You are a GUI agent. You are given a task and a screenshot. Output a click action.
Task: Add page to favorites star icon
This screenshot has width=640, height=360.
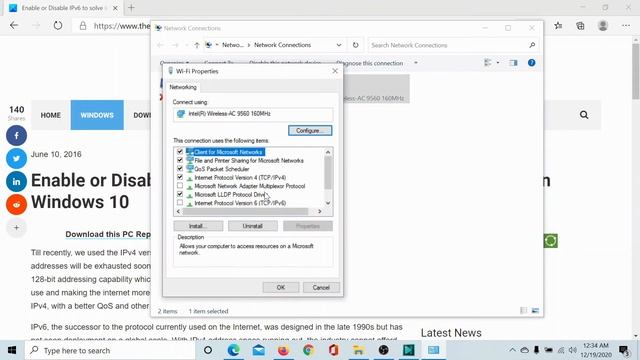(x=558, y=26)
